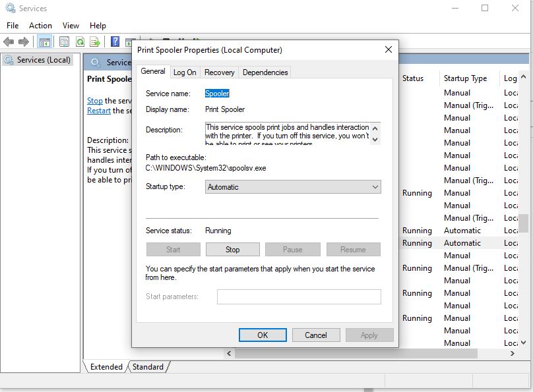Click the services list scroll up arrow
The width and height of the screenshot is (533, 392).
click(x=524, y=77)
